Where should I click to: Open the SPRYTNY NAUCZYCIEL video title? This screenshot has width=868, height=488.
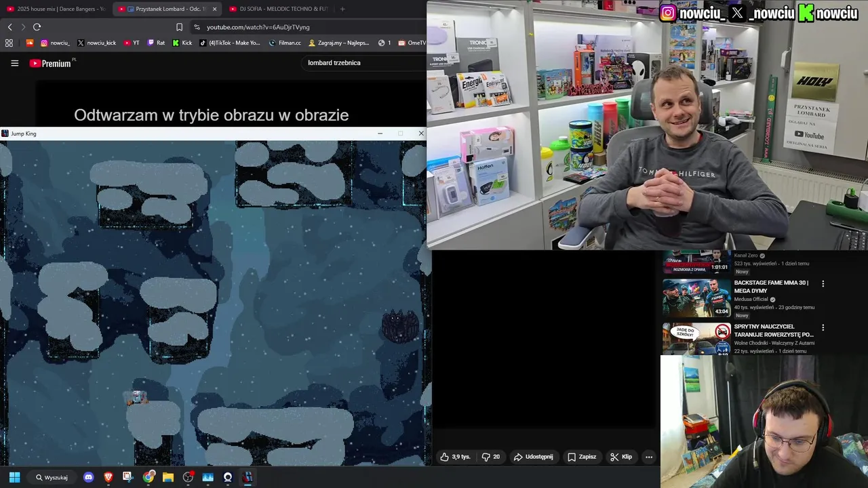774,330
